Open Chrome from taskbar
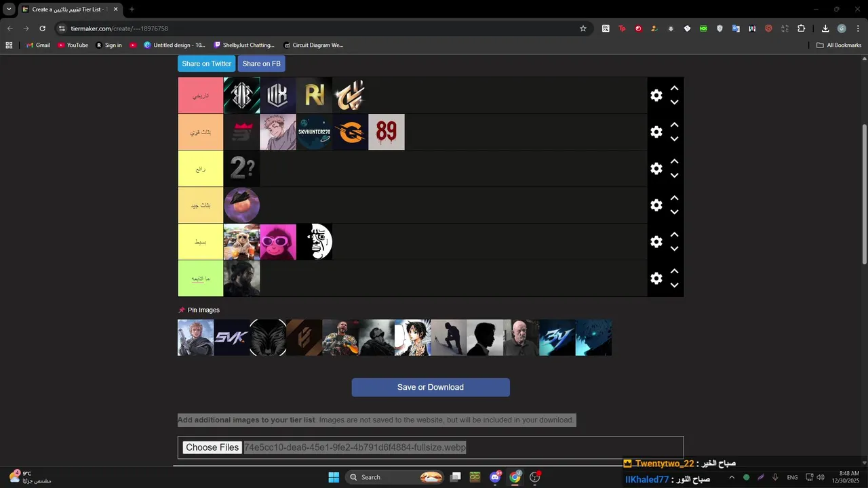The image size is (868, 488). pyautogui.click(x=515, y=477)
